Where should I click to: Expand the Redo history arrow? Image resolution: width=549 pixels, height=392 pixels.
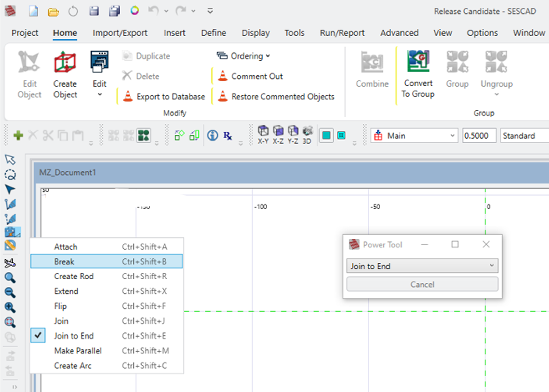point(194,11)
